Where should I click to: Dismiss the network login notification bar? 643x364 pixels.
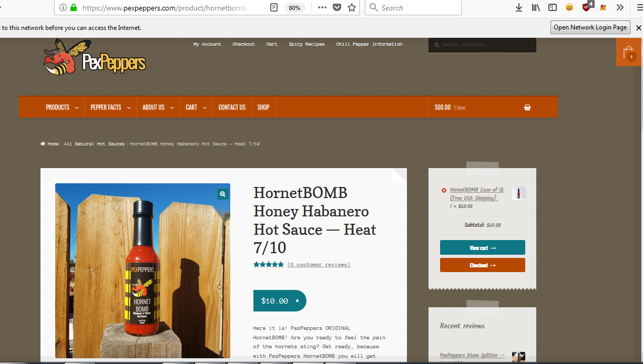coord(639,27)
